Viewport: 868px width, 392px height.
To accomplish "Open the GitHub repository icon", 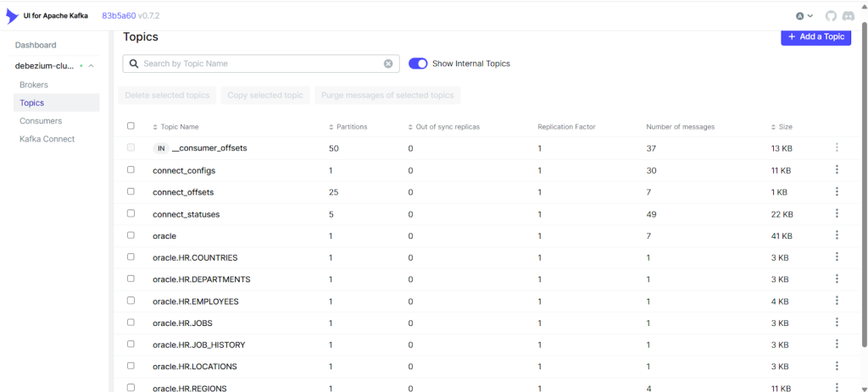I will pyautogui.click(x=831, y=16).
